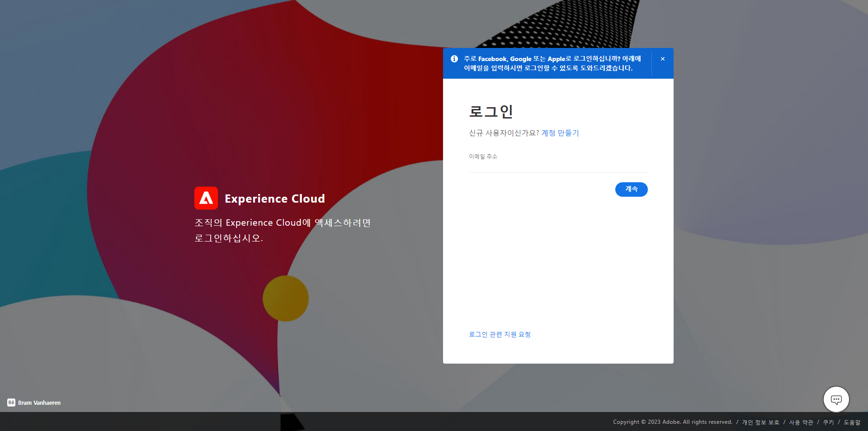The width and height of the screenshot is (868, 431).
Task: Click the 신규 사용자이신가요? text
Action: click(504, 133)
